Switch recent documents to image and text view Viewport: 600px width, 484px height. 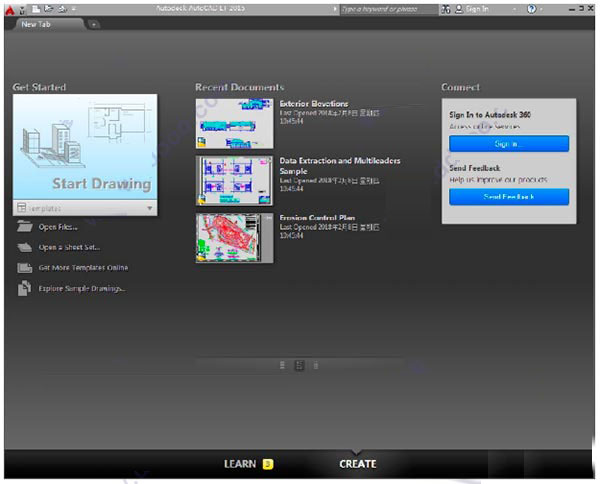coord(299,365)
